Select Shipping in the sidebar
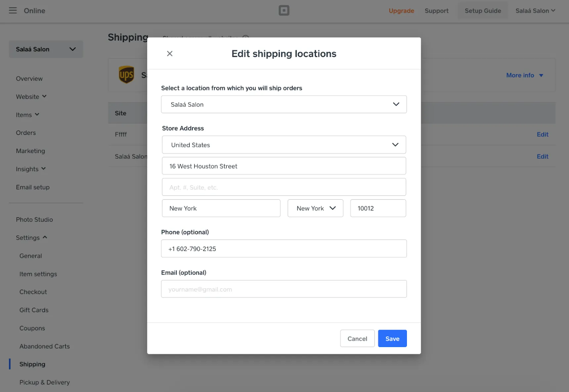Screen dimensions: 569x392 [x=32, y=364]
